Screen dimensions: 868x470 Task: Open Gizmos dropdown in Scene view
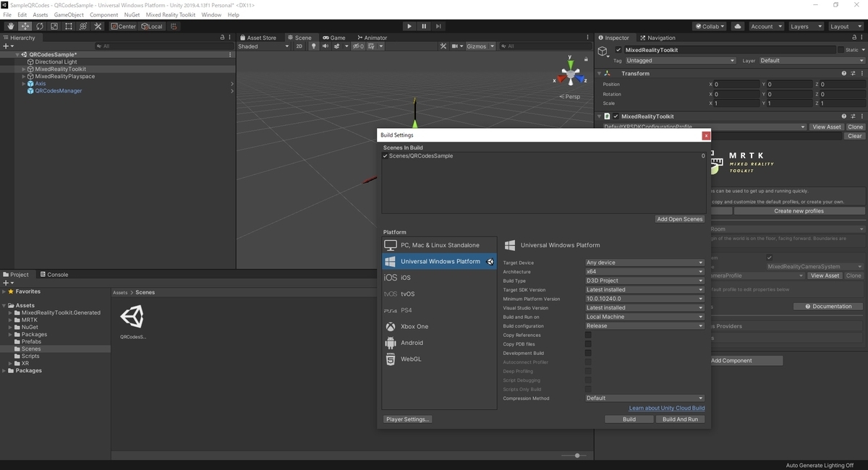(x=480, y=46)
